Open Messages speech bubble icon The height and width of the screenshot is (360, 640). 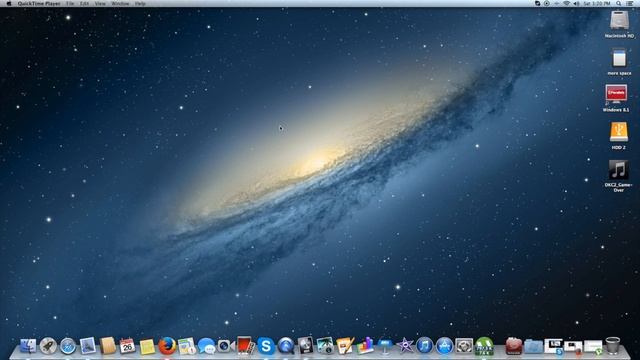pos(207,346)
